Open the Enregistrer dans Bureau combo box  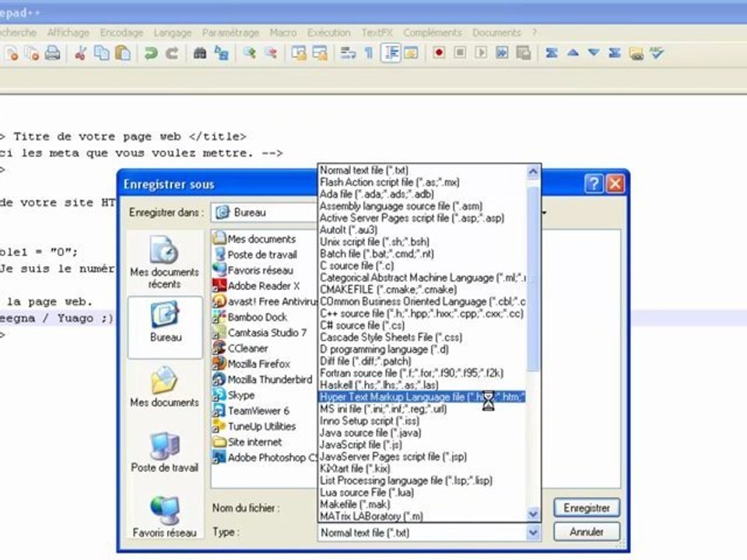tap(265, 212)
